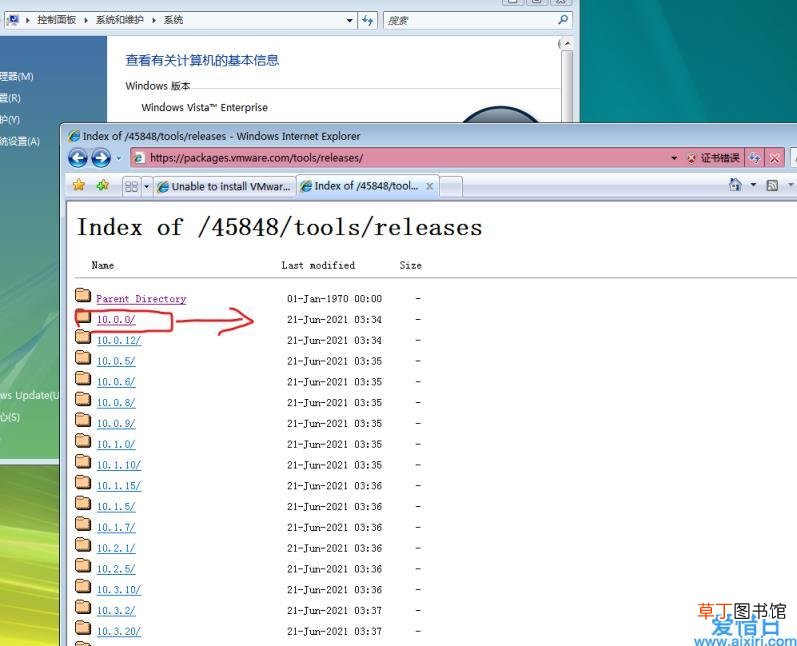
Task: Open the Quick Tabs grid icon
Action: pos(131,187)
